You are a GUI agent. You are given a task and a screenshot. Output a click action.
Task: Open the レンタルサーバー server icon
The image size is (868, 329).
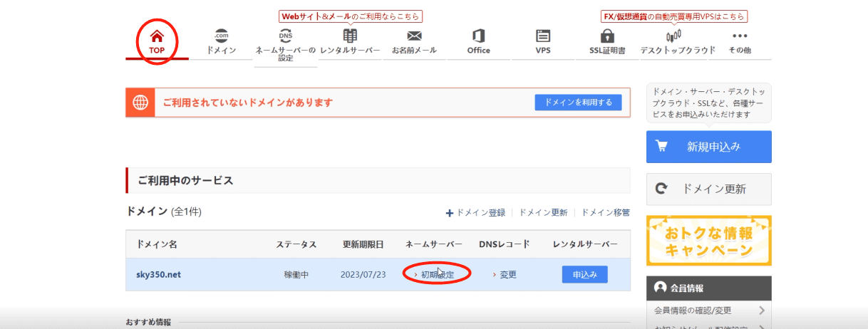coord(350,36)
